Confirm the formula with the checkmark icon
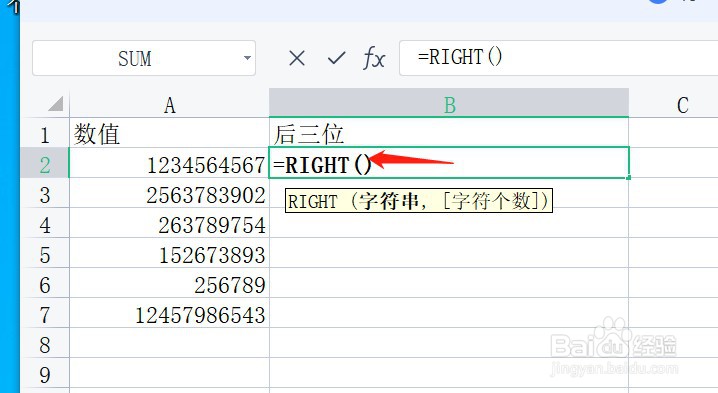 pyautogui.click(x=337, y=58)
